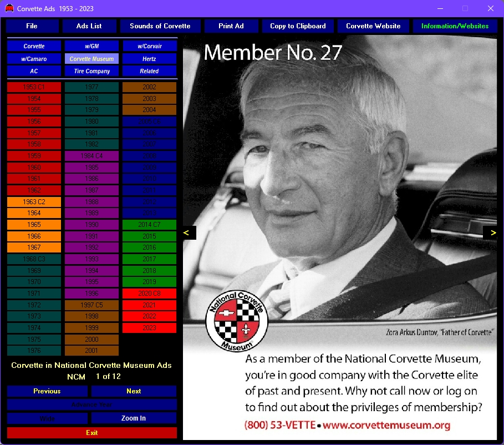Exit the Corvette Ads program
The height and width of the screenshot is (445, 504).
click(92, 433)
